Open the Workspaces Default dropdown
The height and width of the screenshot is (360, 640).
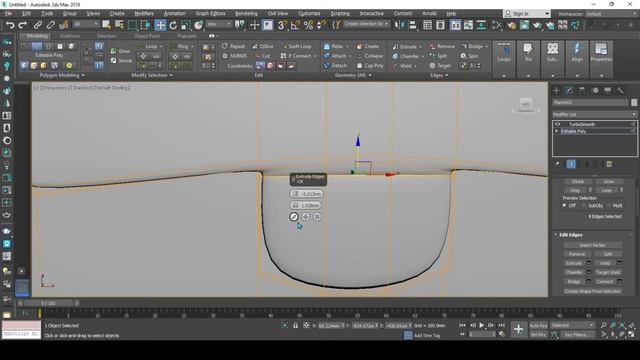(x=611, y=14)
